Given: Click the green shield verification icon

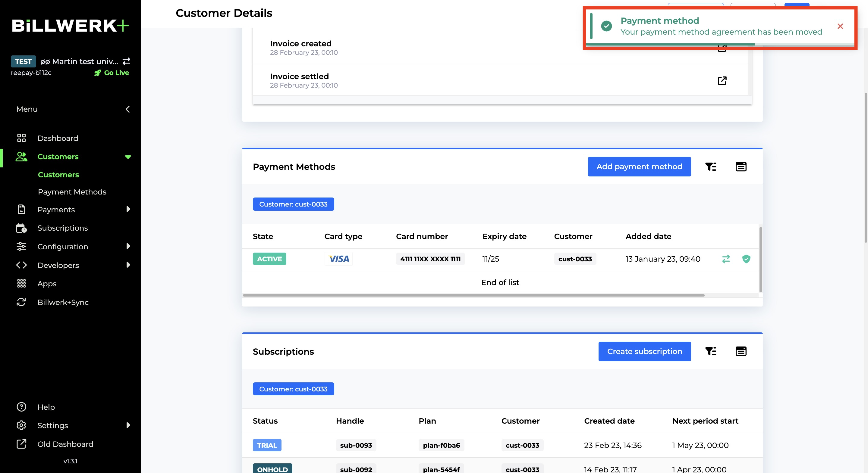Looking at the screenshot, I should point(746,259).
